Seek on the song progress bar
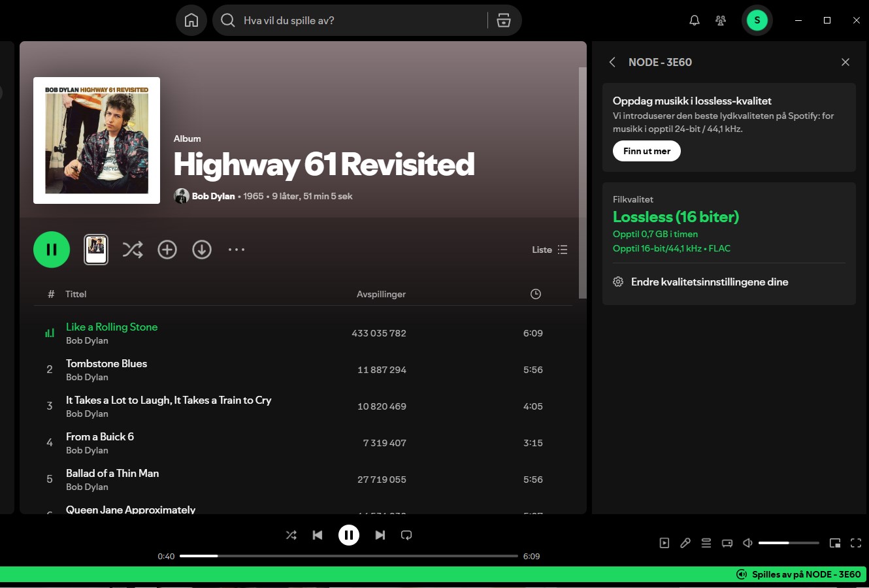 click(349, 556)
